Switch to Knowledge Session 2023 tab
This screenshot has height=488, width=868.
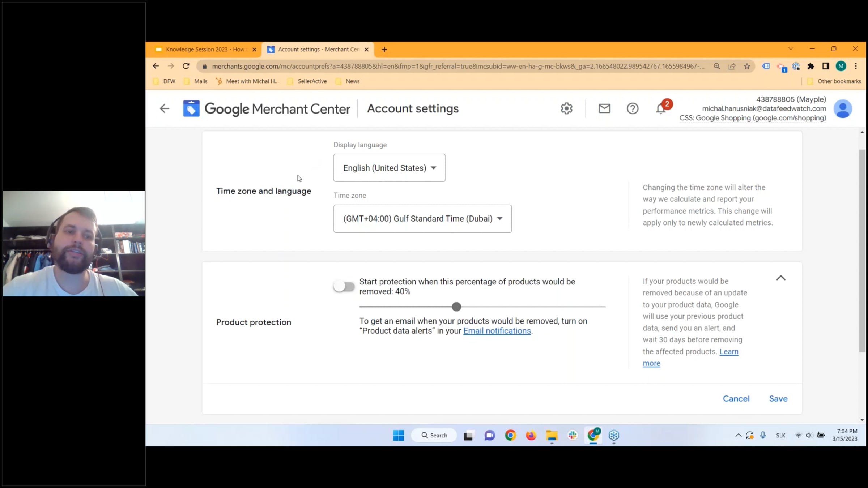[207, 49]
